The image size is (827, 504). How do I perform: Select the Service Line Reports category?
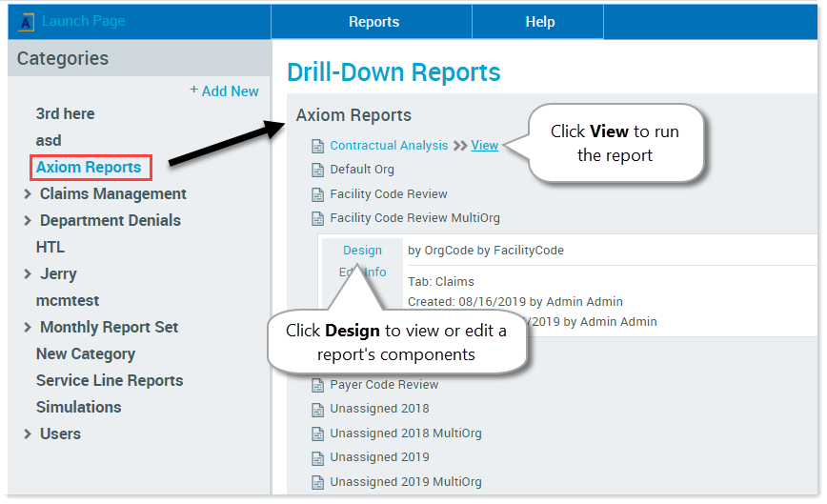pyautogui.click(x=110, y=380)
